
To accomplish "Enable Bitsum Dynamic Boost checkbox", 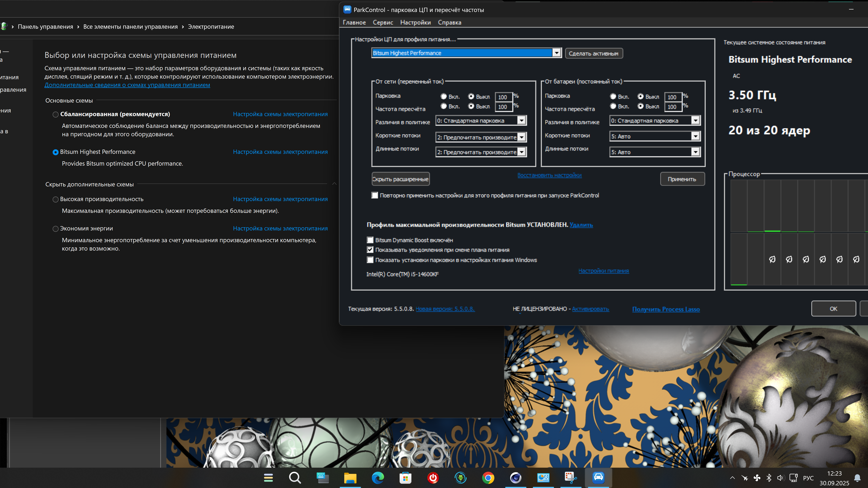I will (x=370, y=240).
